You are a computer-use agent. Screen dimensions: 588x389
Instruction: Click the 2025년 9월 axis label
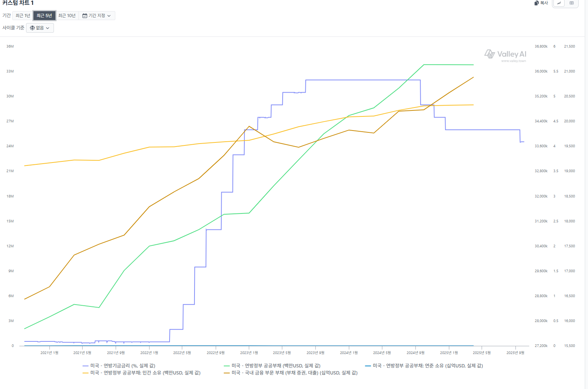click(x=515, y=353)
